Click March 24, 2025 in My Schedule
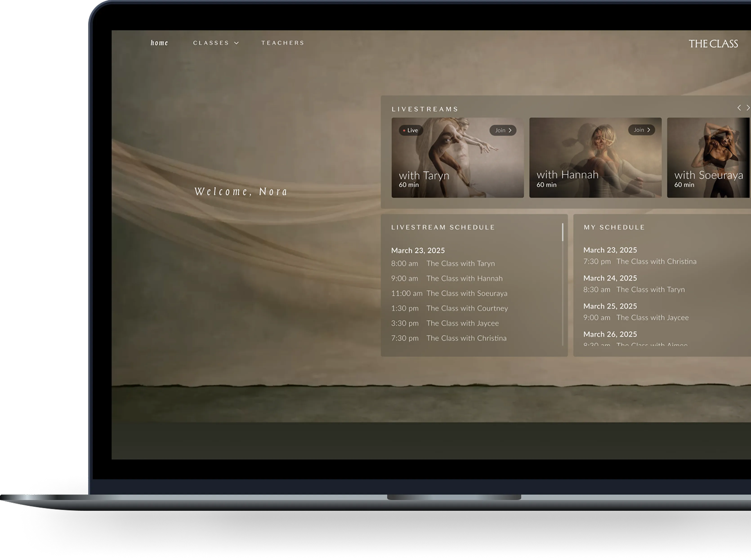The image size is (751, 560). point(610,278)
